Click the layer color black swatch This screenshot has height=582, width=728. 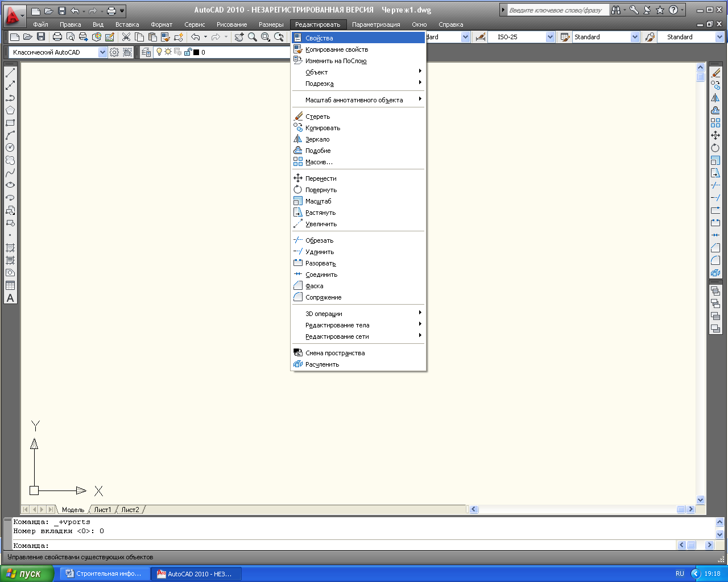[x=196, y=52]
